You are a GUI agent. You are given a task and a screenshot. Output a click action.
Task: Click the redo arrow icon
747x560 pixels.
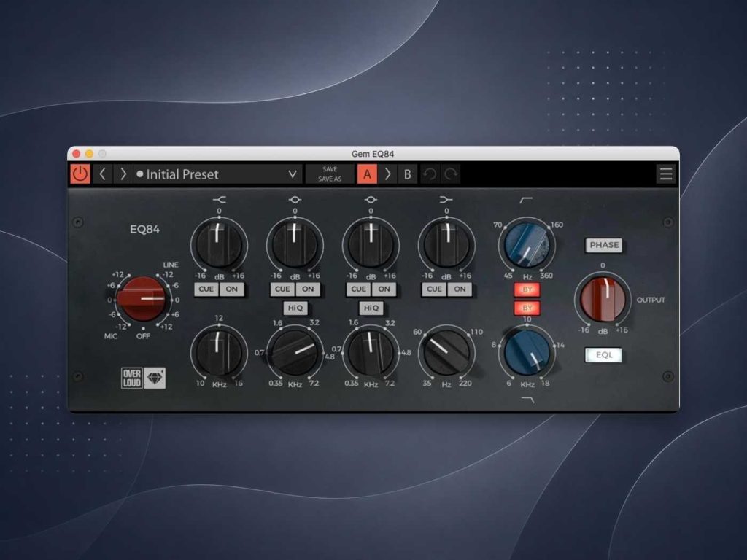450,174
